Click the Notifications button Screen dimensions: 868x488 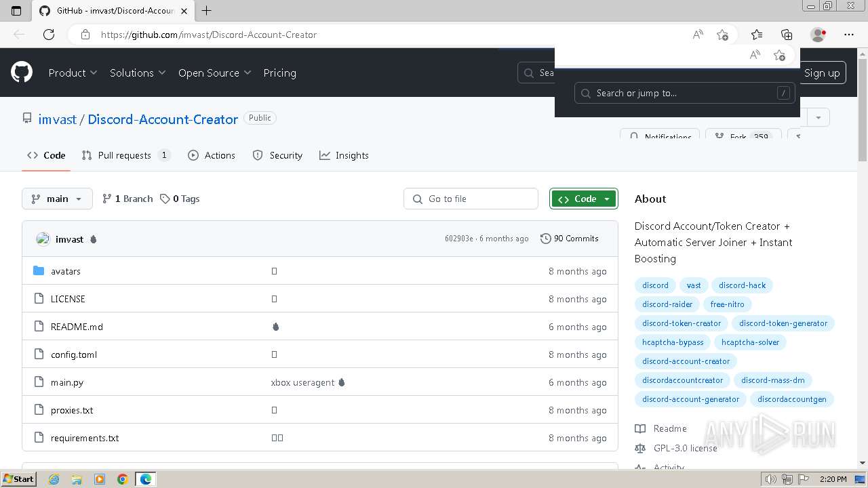[x=660, y=134]
